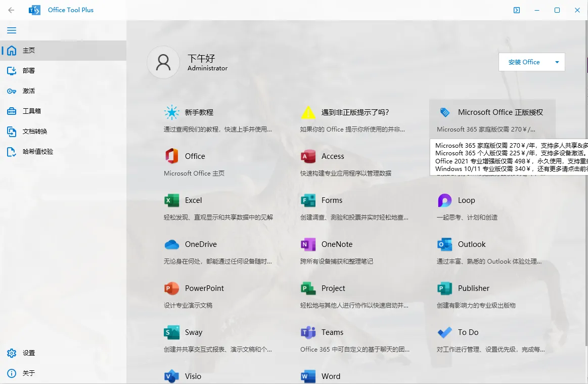588x384 pixels.
Task: Launch the Loop app icon
Action: 444,200
